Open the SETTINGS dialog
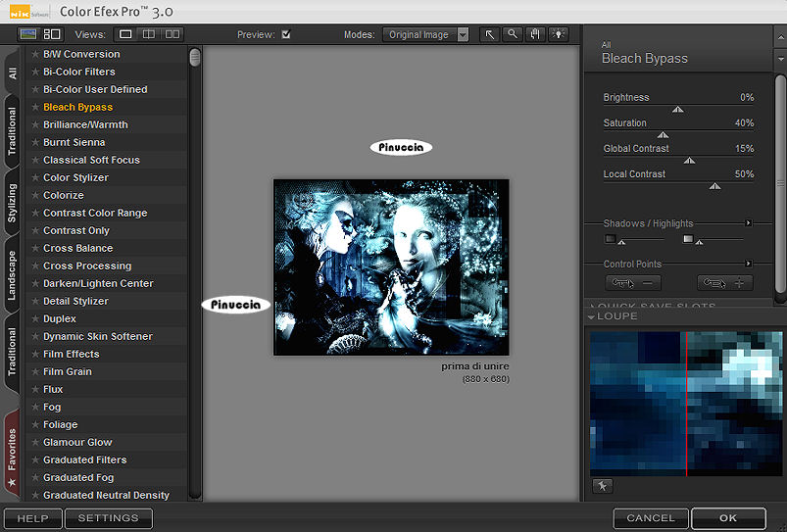Viewport: 787px width, 532px height. [x=109, y=518]
